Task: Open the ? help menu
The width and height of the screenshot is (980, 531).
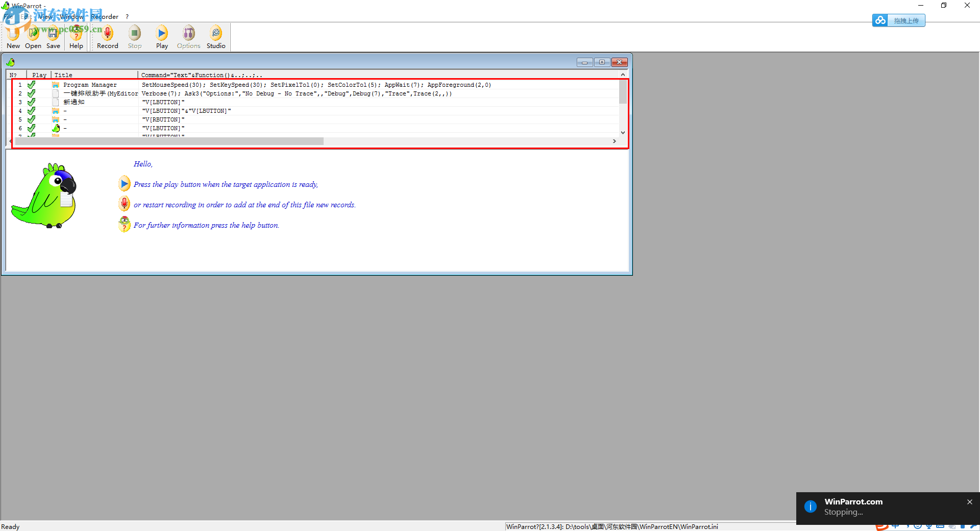Action: pyautogui.click(x=127, y=16)
